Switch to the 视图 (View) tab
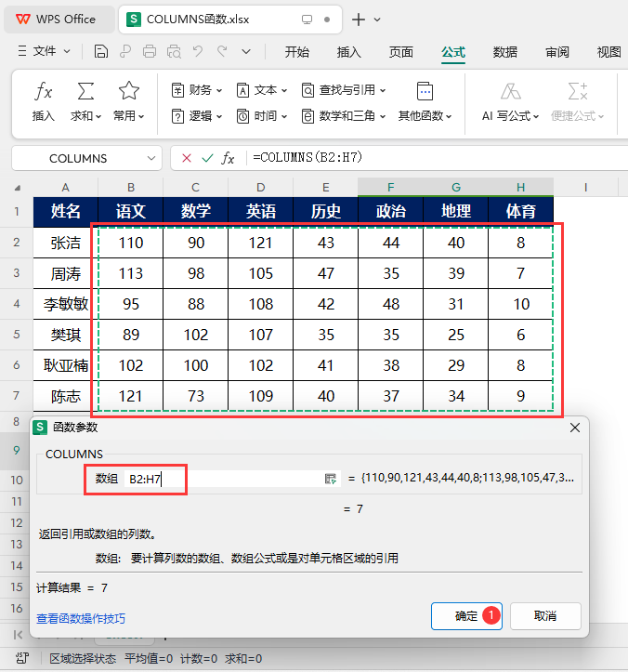This screenshot has height=672, width=628. (608, 52)
